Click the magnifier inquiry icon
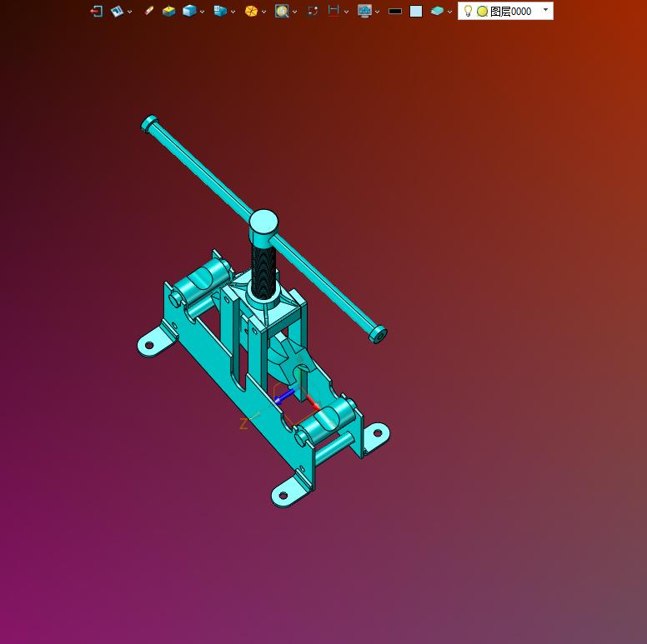This screenshot has height=644, width=647. 282,11
